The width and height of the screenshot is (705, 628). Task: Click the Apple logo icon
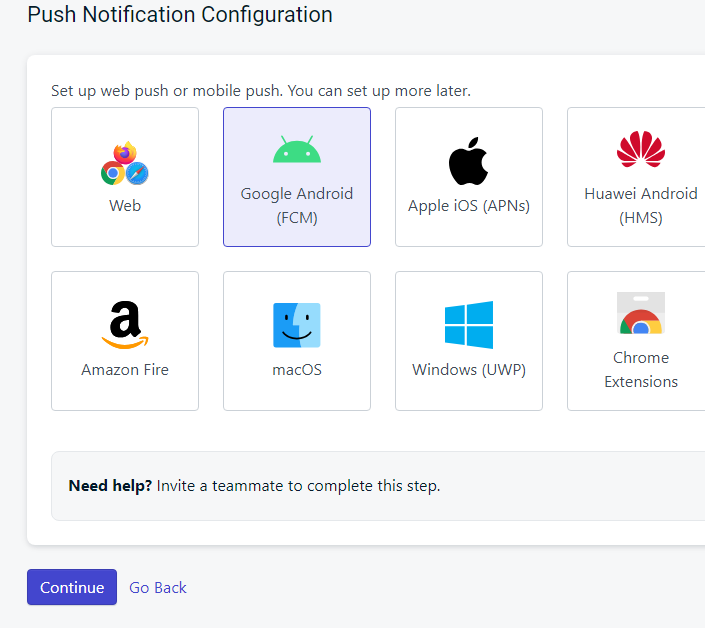(469, 161)
